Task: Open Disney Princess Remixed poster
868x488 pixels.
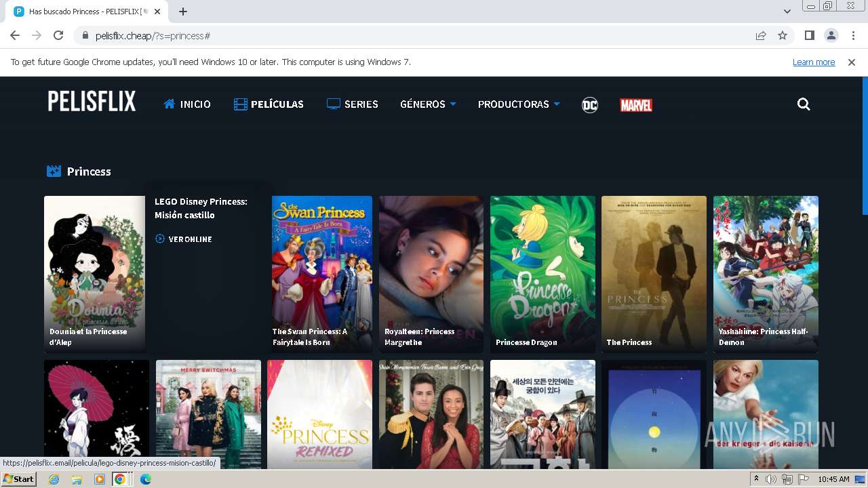Action: click(319, 414)
